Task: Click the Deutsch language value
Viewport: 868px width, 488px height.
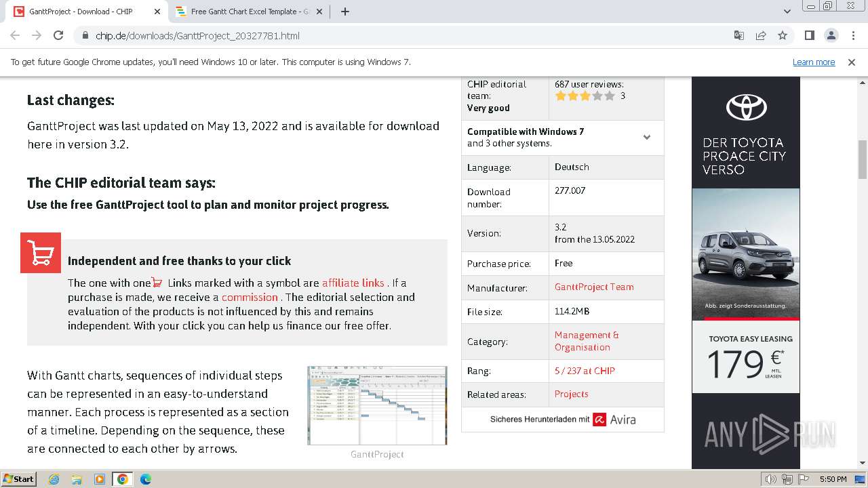Action: (572, 167)
